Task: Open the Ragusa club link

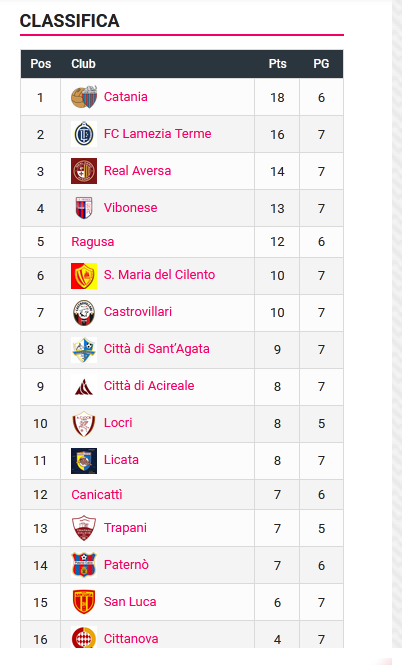Action: 92,242
